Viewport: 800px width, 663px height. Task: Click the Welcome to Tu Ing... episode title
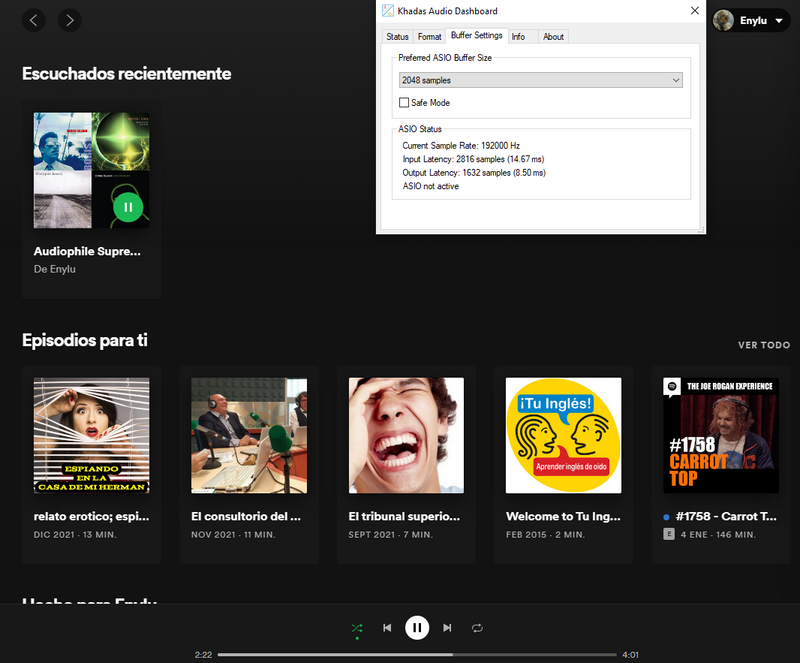(563, 517)
